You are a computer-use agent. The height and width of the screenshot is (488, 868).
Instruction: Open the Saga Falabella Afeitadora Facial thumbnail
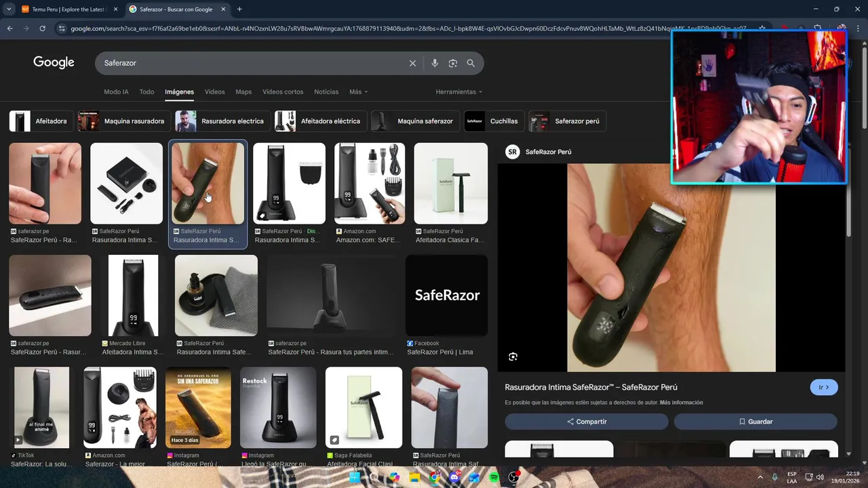click(x=363, y=408)
